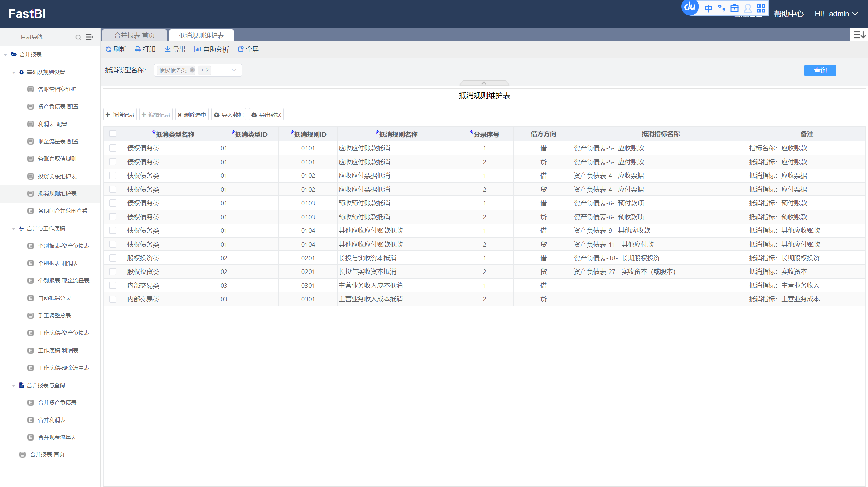Open the 抵消类型名称 dropdown arrow

234,70
